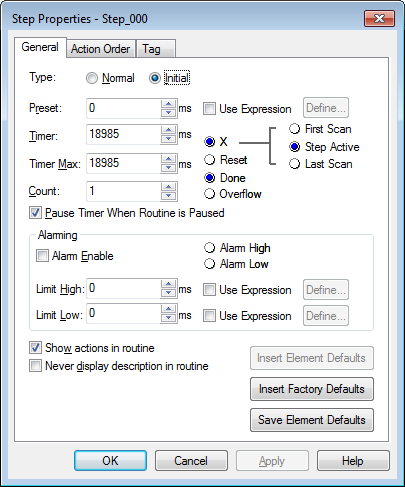Image resolution: width=405 pixels, height=487 pixels.
Task: Decrease Limit Low with down arrow
Action: click(x=169, y=318)
